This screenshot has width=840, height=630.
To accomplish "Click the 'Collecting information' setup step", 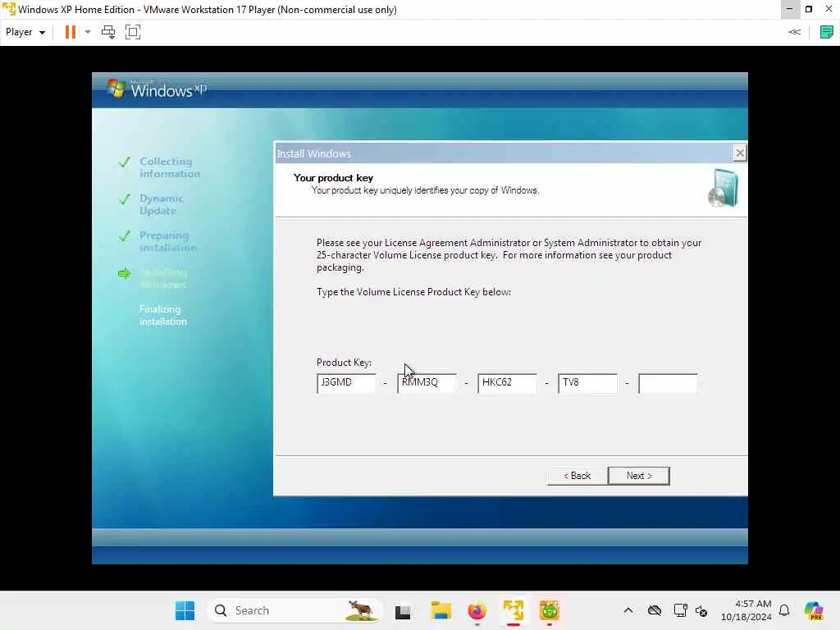I will pos(169,167).
